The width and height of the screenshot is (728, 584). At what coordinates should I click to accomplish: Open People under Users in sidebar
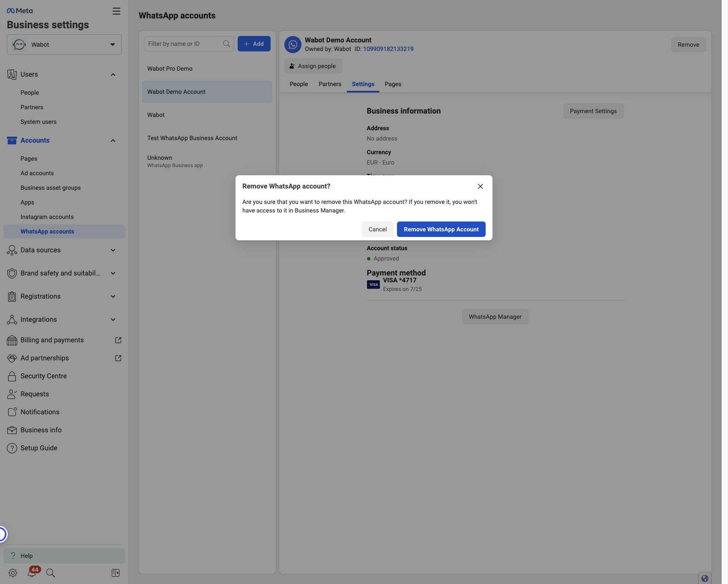click(x=30, y=93)
